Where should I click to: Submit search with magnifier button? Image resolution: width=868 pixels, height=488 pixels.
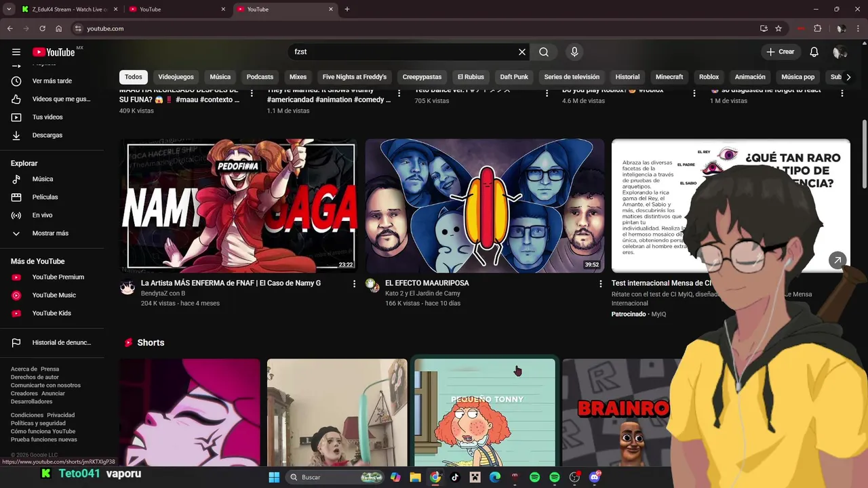pyautogui.click(x=544, y=52)
